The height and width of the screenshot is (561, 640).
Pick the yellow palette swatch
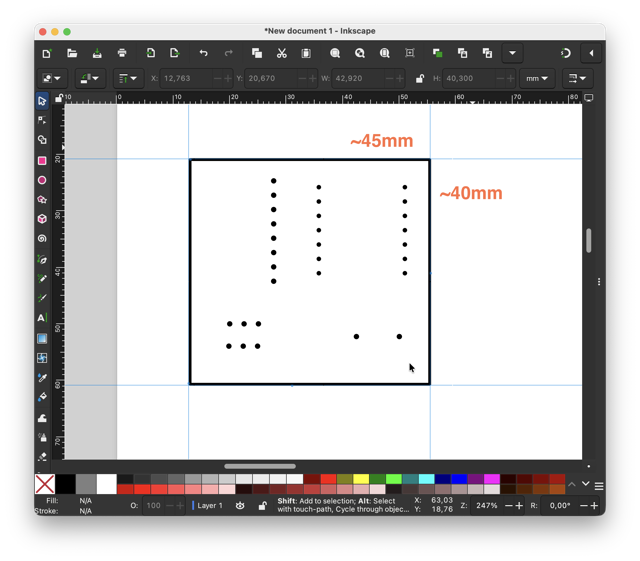[x=361, y=479]
